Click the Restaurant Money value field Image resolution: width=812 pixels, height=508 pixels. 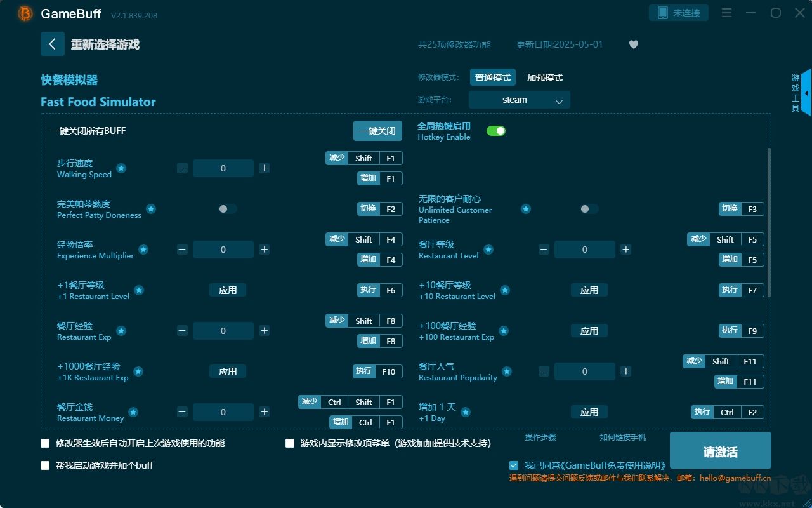point(223,412)
